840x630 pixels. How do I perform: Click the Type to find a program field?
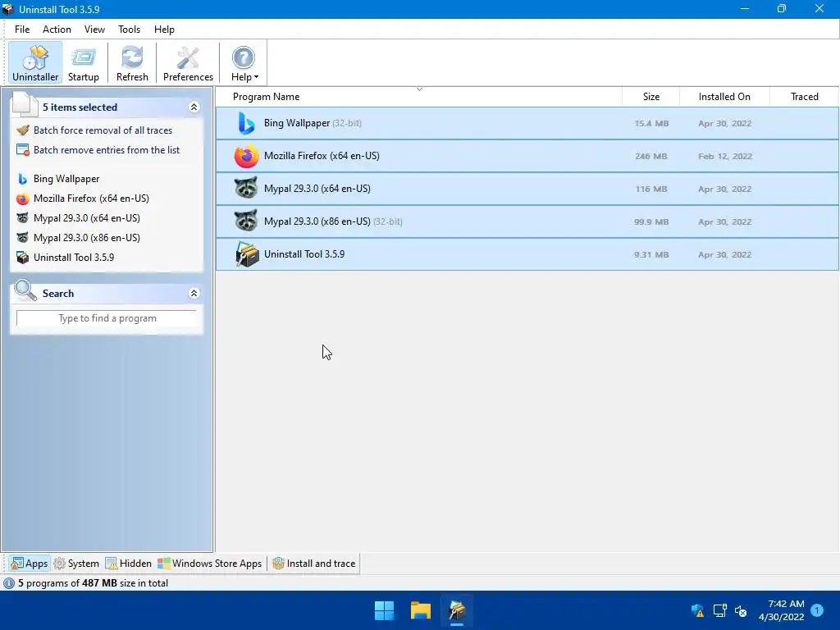pos(107,318)
